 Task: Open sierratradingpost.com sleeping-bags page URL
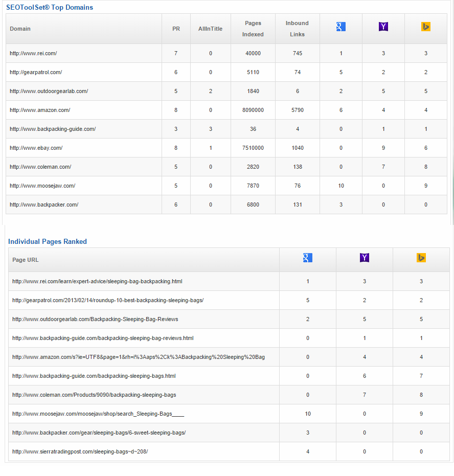click(x=80, y=452)
